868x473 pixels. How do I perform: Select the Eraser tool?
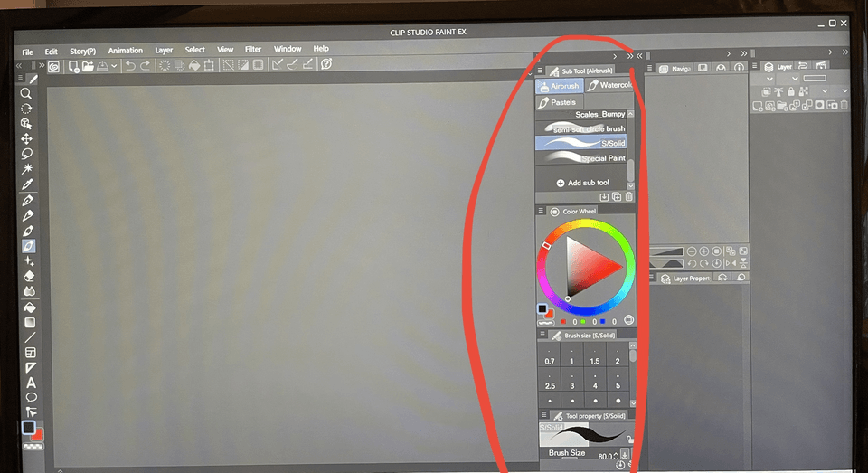click(x=29, y=276)
